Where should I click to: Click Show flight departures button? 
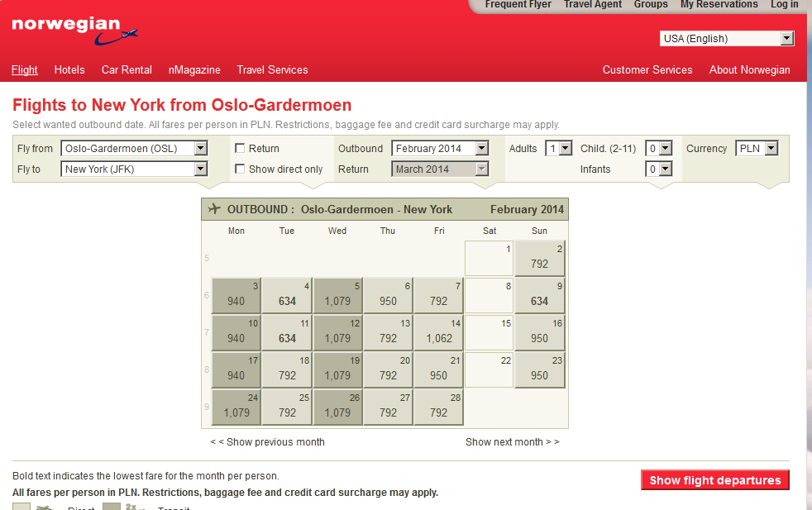pyautogui.click(x=715, y=480)
